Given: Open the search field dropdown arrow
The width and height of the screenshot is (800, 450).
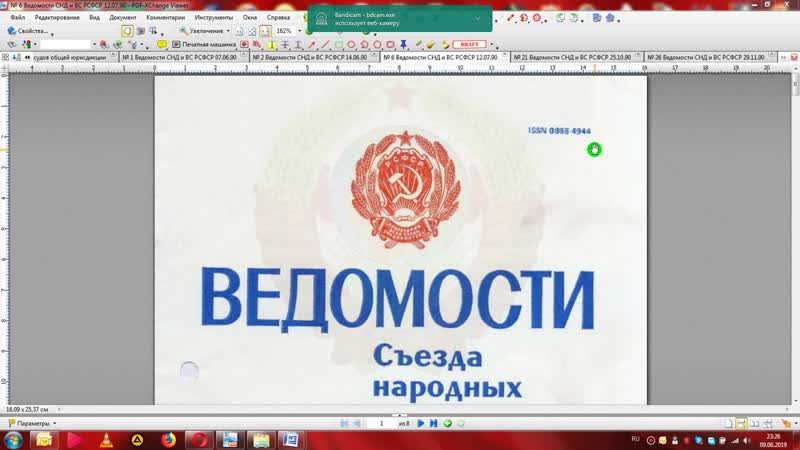Looking at the screenshot, I should pyautogui.click(x=94, y=44).
